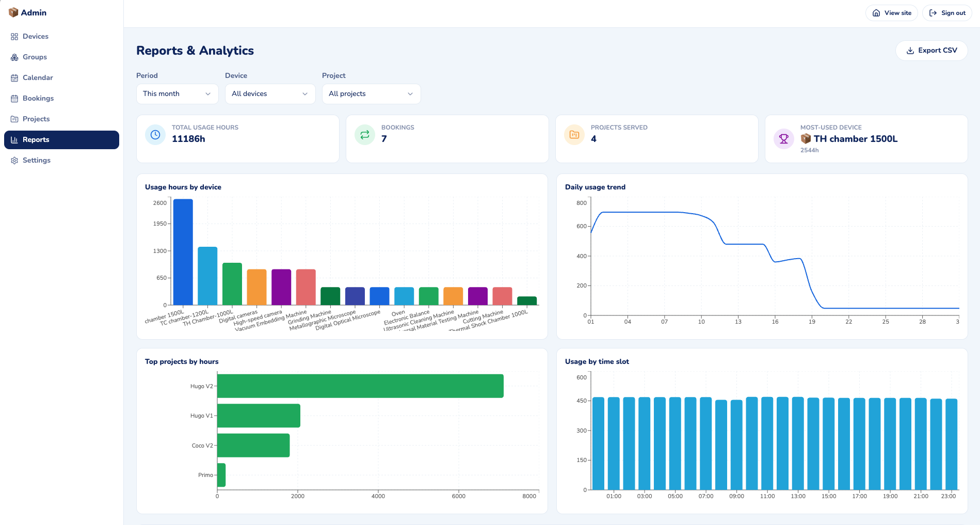This screenshot has height=525, width=980.
Task: Click the Reports bar-chart icon in sidebar
Action: point(14,140)
